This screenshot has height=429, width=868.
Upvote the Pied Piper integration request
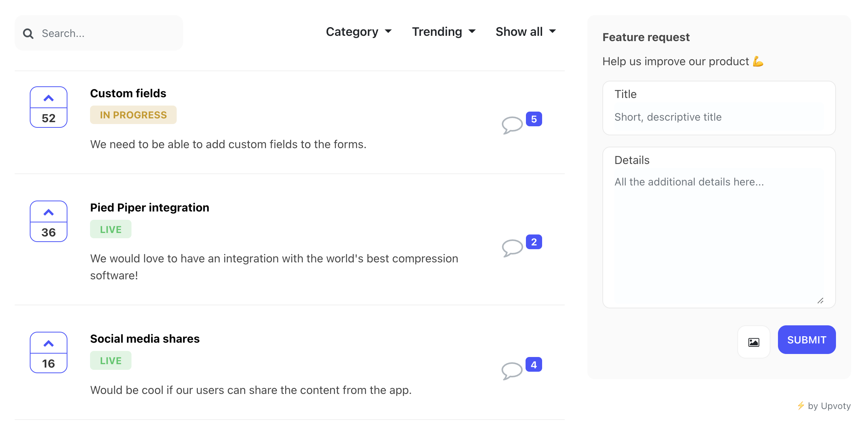coord(48,212)
